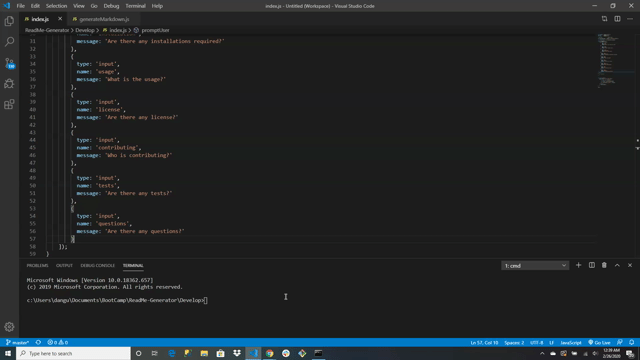Screen dimensions: 640x360
Task: Toggle Go Live server in status bar
Action: (x=599, y=342)
